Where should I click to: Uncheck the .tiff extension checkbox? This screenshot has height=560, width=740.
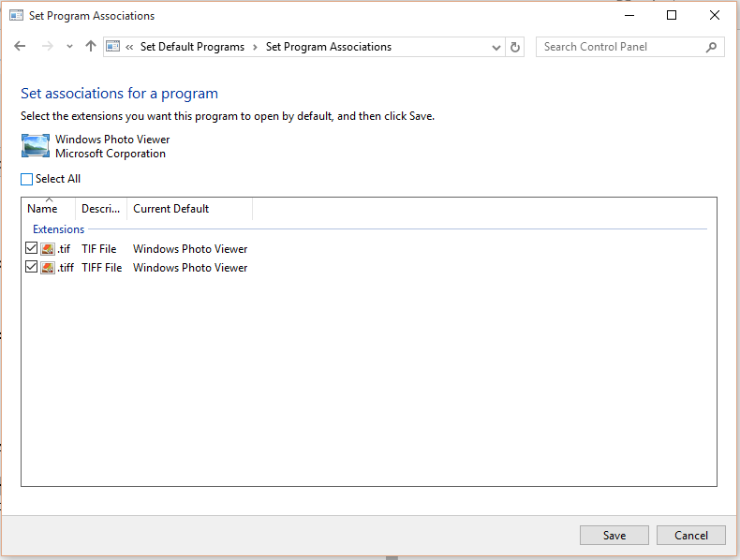point(31,267)
